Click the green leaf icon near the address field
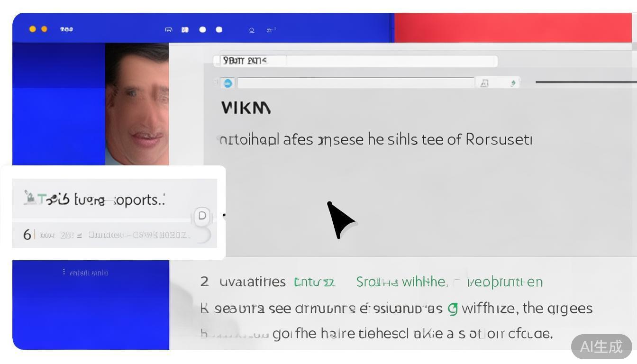 (512, 83)
